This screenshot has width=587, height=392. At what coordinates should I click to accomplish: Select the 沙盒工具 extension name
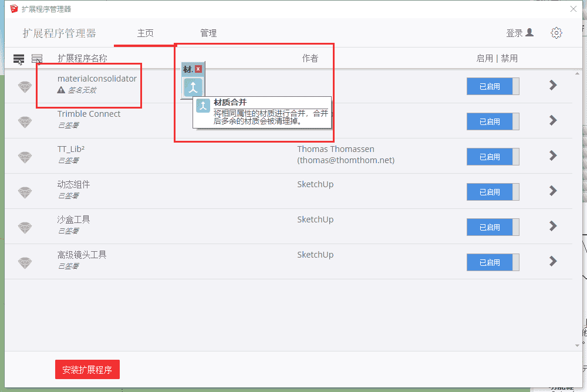[x=74, y=219]
